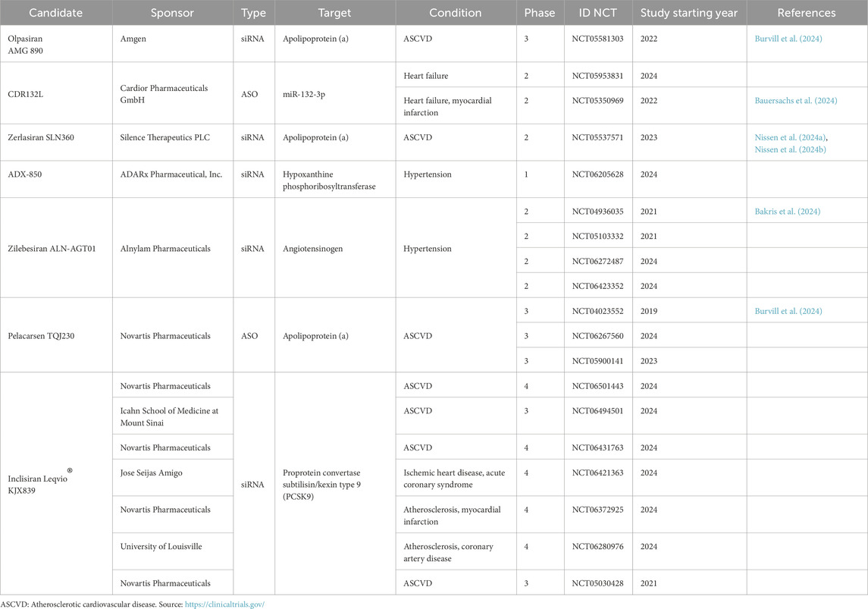The height and width of the screenshot is (609, 868).
Task: Click the Study starting year column header
Action: (x=689, y=13)
